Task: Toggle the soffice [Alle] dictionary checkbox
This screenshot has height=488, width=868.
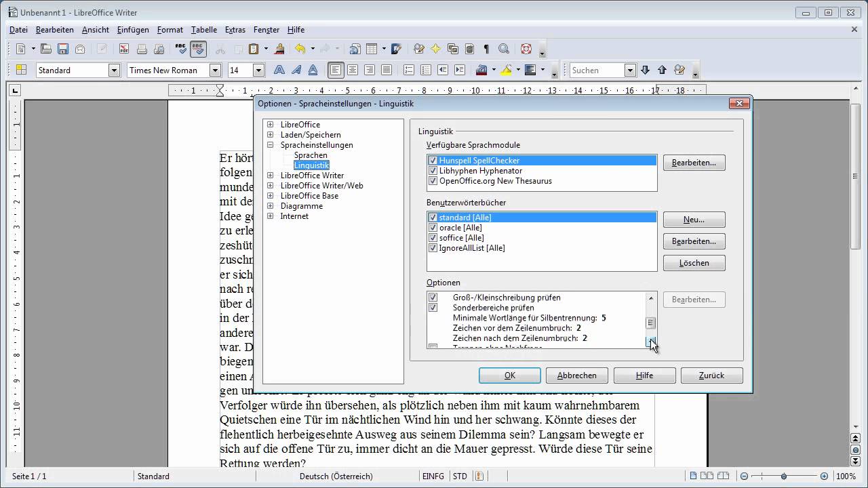Action: pos(433,238)
